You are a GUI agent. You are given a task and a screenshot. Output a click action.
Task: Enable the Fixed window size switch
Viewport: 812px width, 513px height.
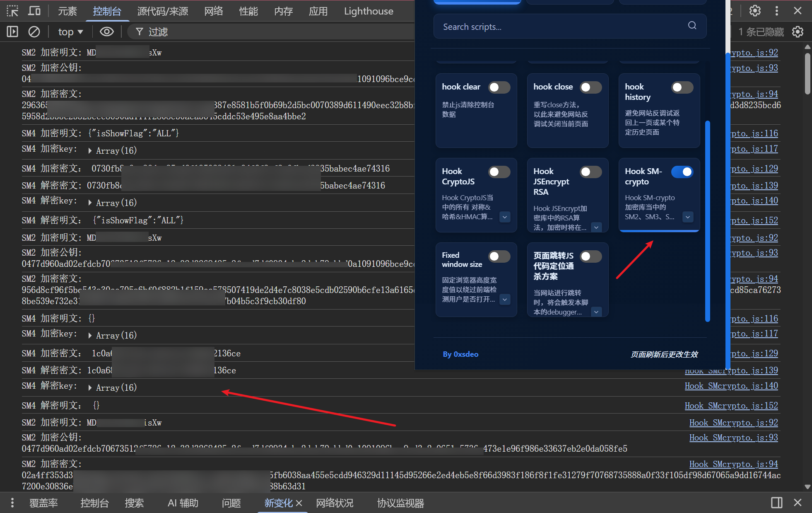(x=499, y=256)
